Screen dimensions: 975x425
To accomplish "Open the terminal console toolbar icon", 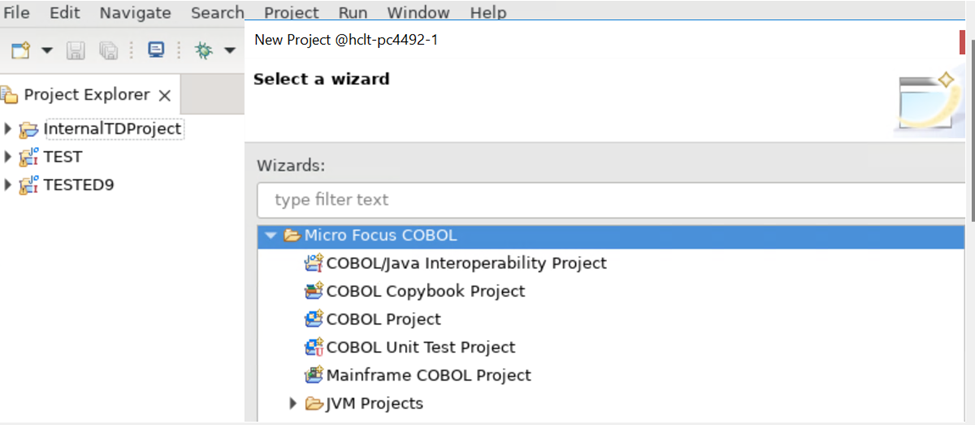I will (156, 50).
